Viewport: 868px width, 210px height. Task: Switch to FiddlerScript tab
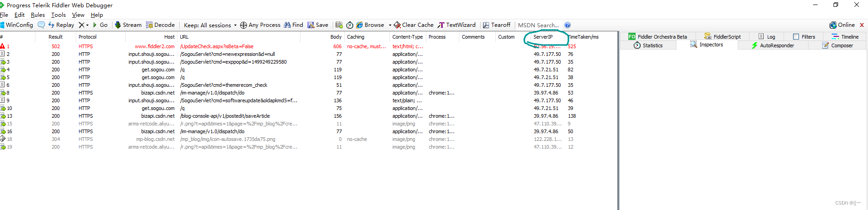tap(722, 37)
